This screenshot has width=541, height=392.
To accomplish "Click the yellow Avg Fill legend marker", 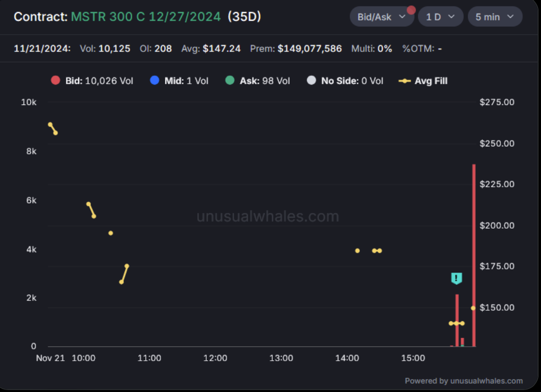I will [x=405, y=81].
